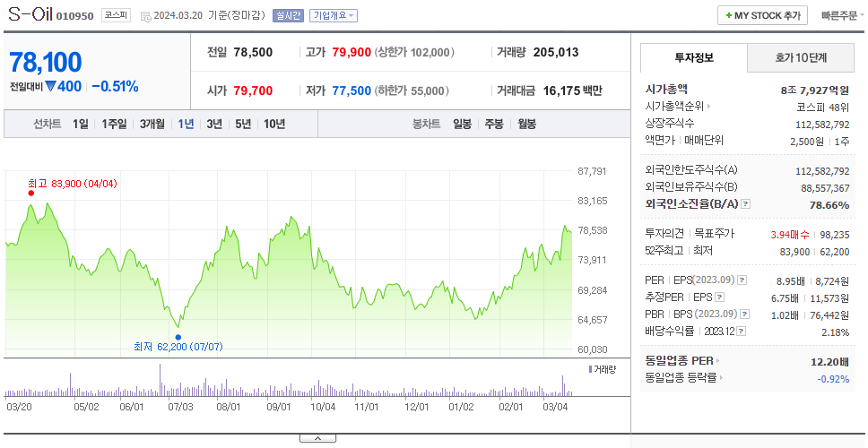This screenshot has height=448, width=868.
Task: Open help icon next to PBR BPS(2023.09)
Action: coord(744,314)
